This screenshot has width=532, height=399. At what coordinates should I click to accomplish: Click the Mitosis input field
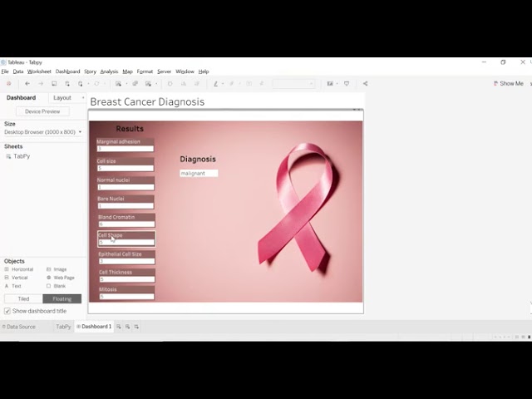point(127,297)
